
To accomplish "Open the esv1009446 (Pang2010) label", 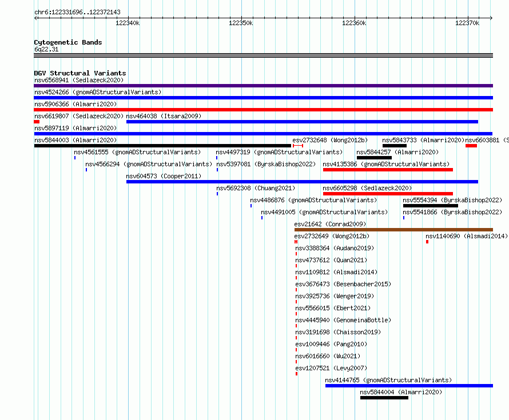I will pyautogui.click(x=331, y=344).
